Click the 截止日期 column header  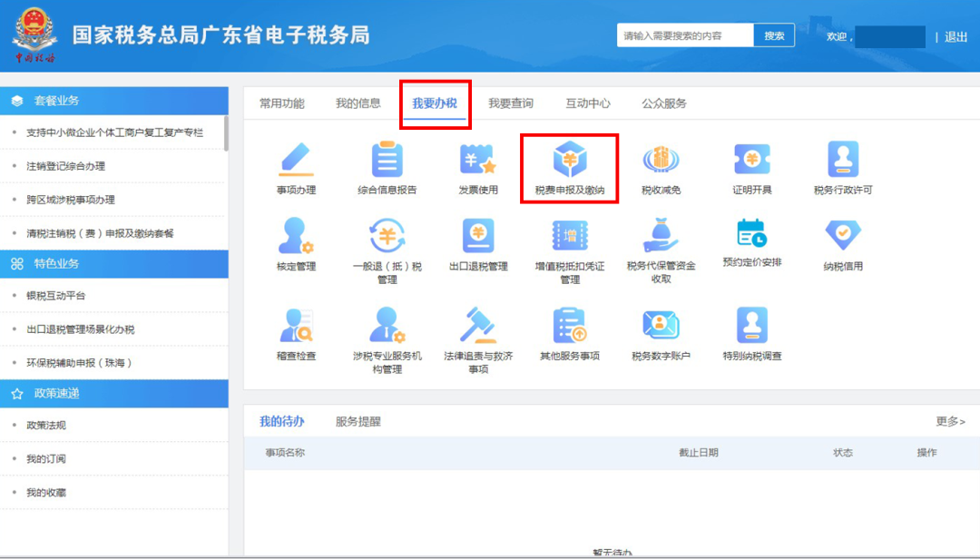click(699, 453)
